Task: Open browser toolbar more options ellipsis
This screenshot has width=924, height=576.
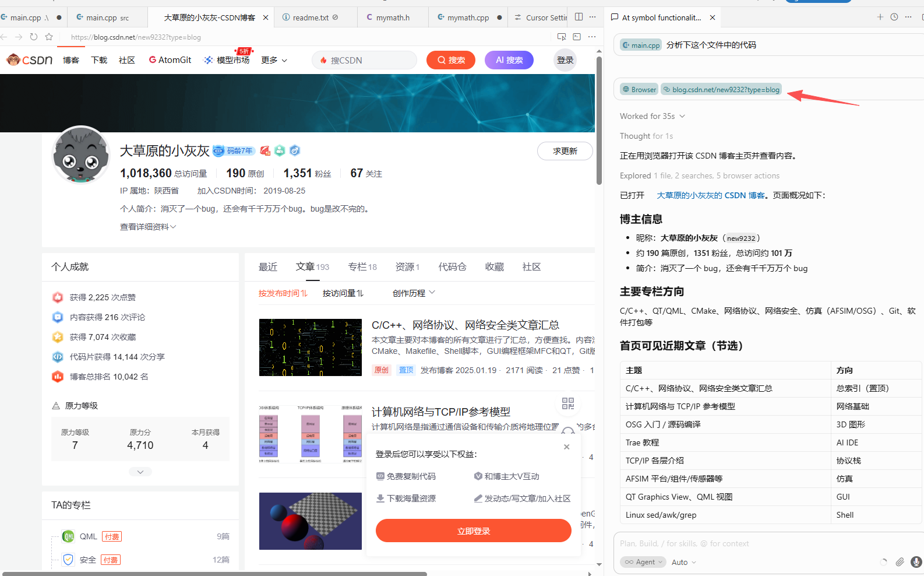Action: 592,37
